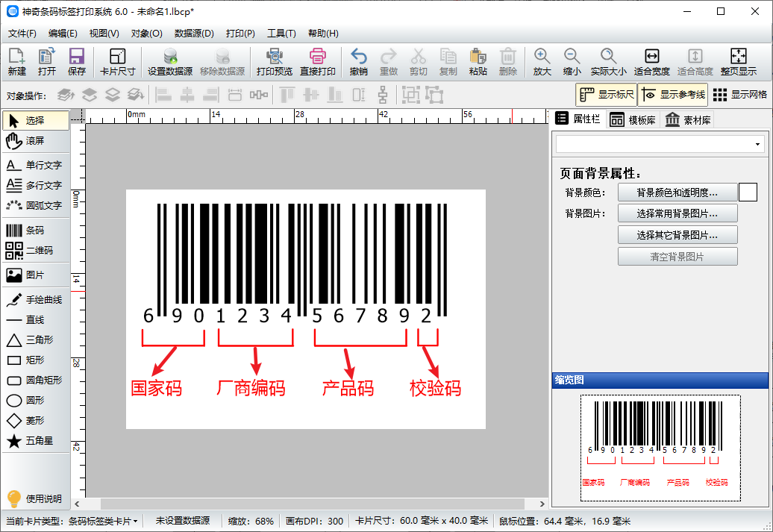The width and height of the screenshot is (773, 532).
Task: Choose the 三角形 triangle shape tool
Action: (36, 339)
